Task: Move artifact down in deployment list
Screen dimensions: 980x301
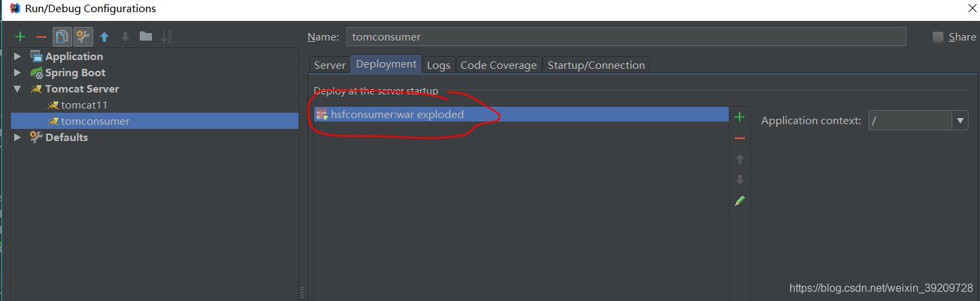Action: 740,180
